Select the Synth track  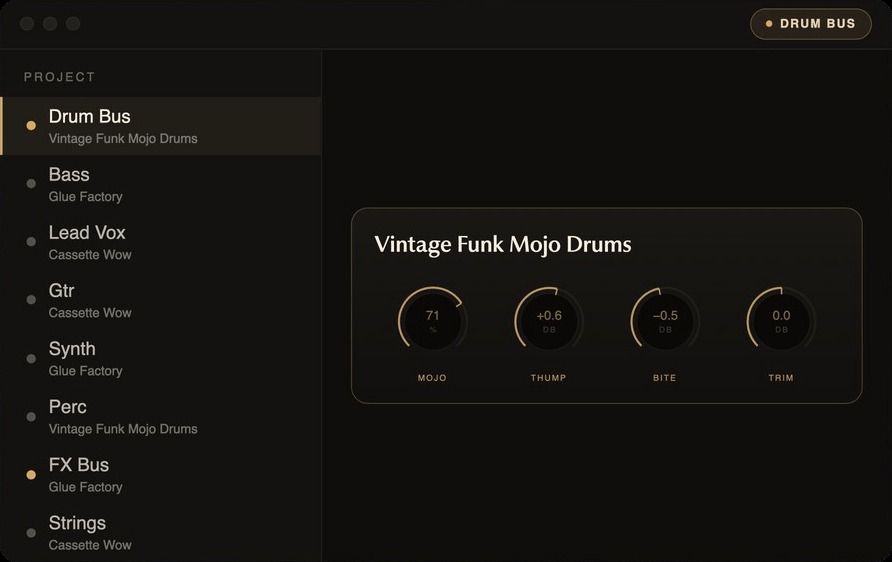point(161,358)
